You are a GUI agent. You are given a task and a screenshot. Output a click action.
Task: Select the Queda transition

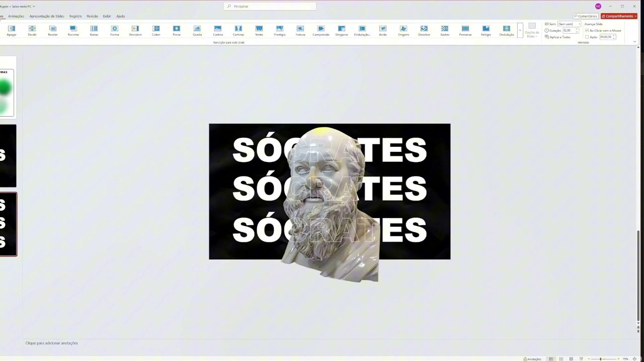[197, 31]
